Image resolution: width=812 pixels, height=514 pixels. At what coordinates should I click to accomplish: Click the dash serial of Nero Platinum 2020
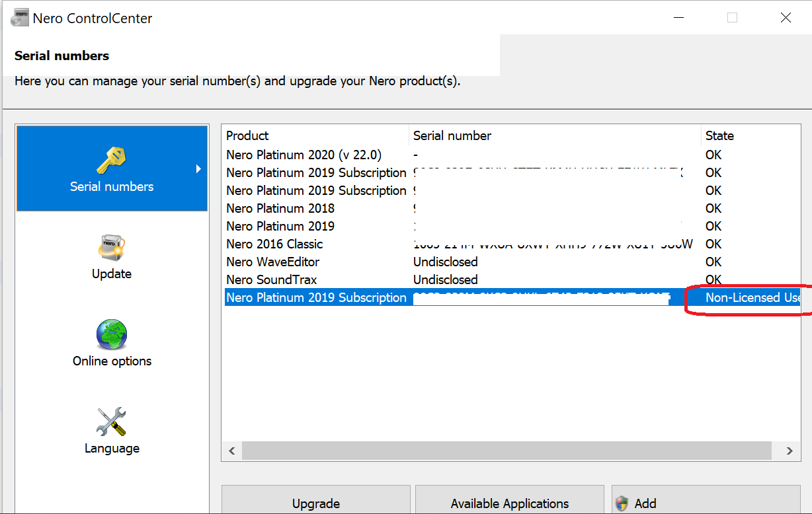pos(416,155)
